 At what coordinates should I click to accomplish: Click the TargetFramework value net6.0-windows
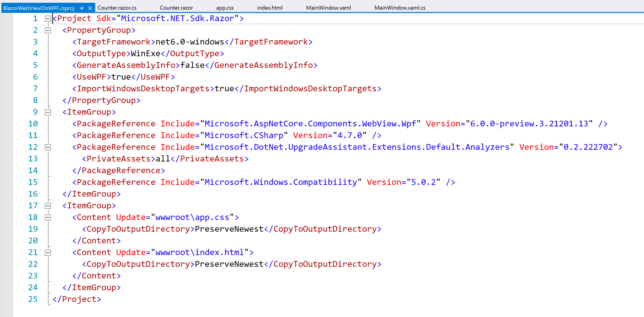[x=190, y=42]
